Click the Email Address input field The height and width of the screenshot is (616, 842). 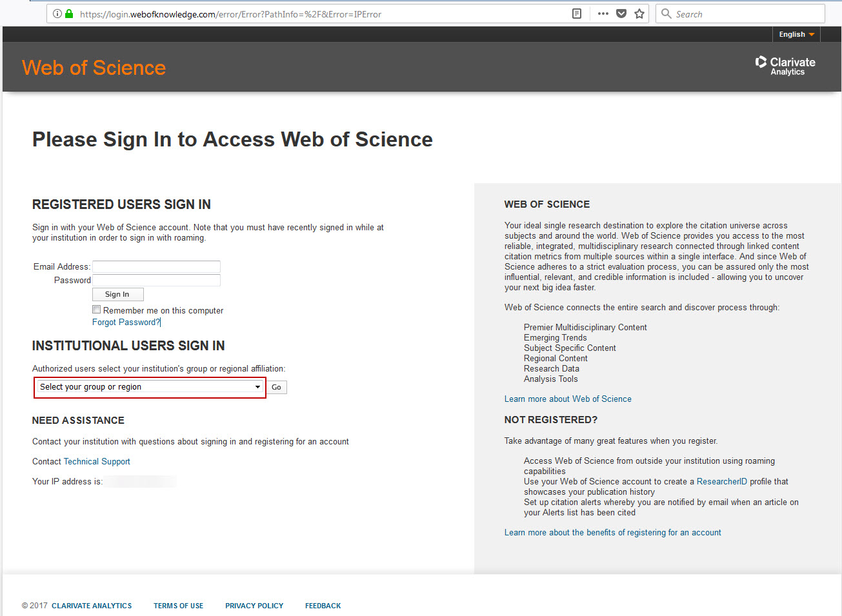click(155, 266)
